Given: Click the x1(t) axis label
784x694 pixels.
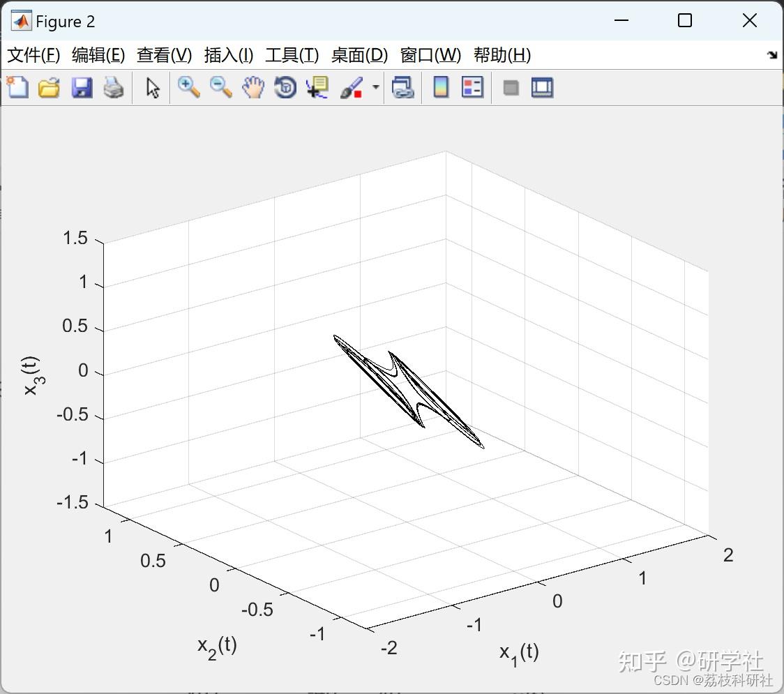Looking at the screenshot, I should coord(519,654).
